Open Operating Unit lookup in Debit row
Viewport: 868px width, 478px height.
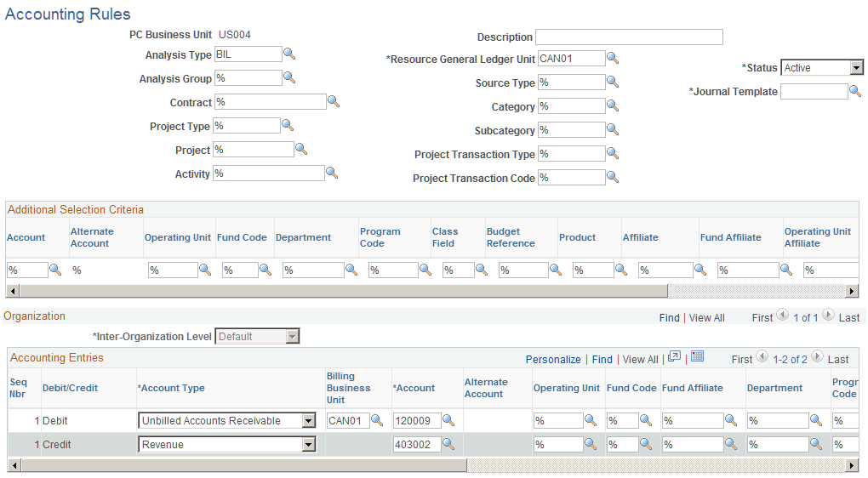pos(591,420)
